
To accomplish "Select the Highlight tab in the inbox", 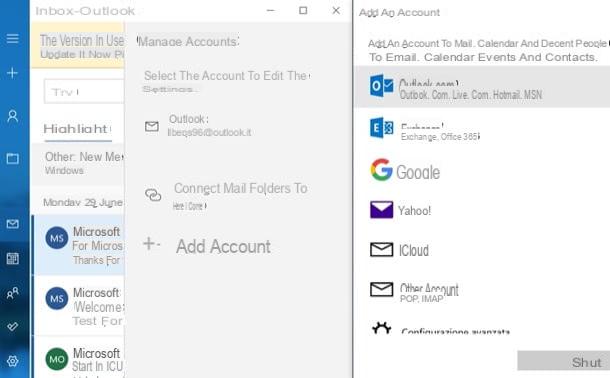I will (77, 129).
